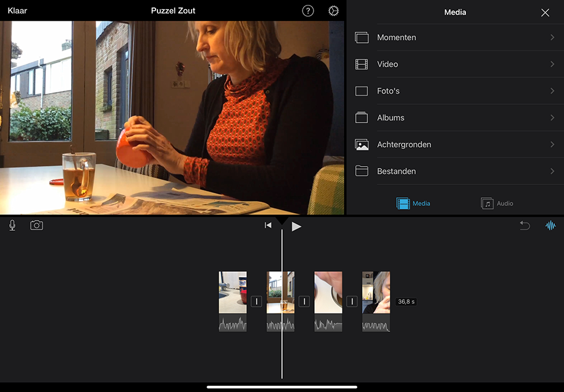
Task: Expand the Momenten category
Action: coord(455,37)
